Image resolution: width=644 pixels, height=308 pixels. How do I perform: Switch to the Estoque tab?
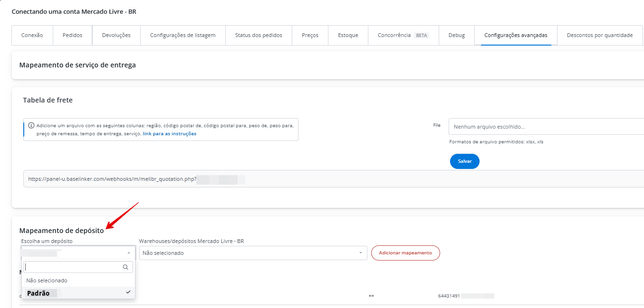(348, 35)
